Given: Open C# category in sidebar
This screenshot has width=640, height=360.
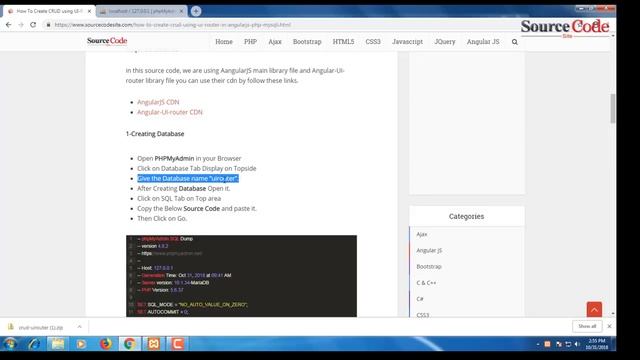Looking at the screenshot, I should [x=420, y=299].
